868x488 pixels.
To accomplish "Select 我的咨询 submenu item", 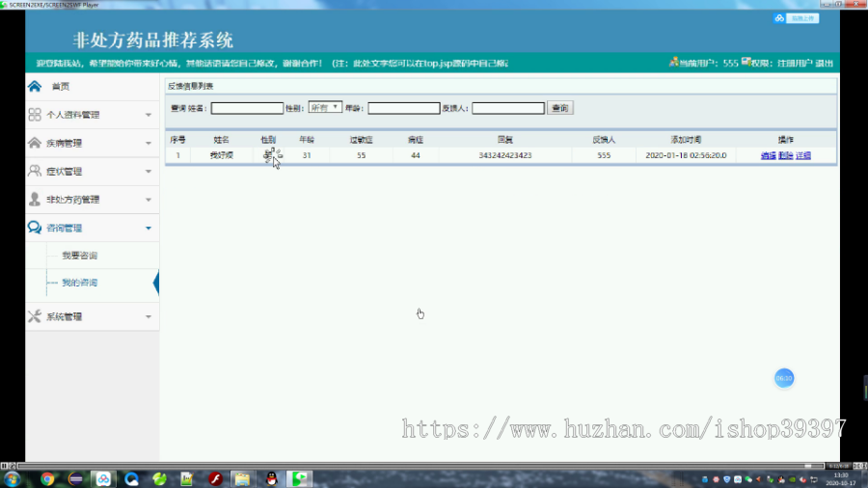I will click(80, 283).
